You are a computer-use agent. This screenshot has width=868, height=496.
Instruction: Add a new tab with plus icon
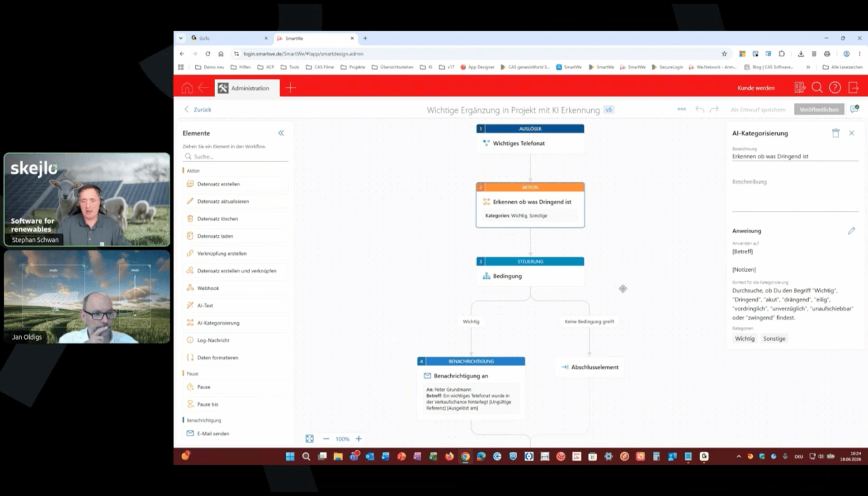pos(290,88)
